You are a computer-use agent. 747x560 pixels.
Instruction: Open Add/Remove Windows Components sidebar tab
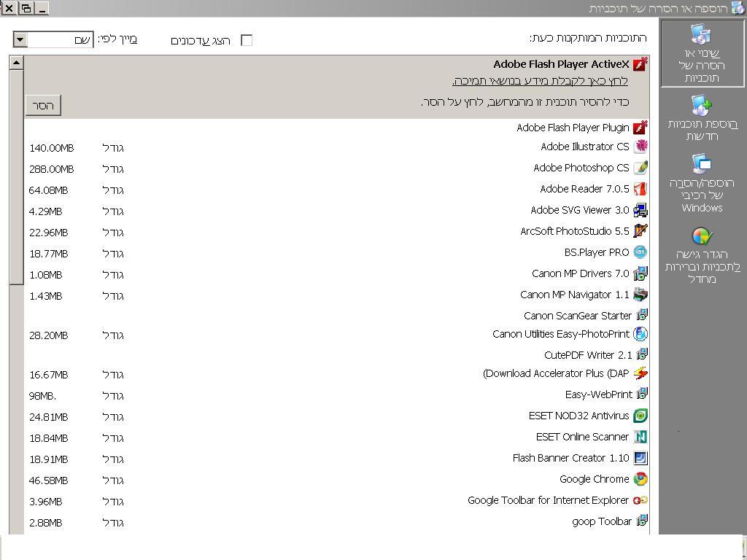click(702, 183)
